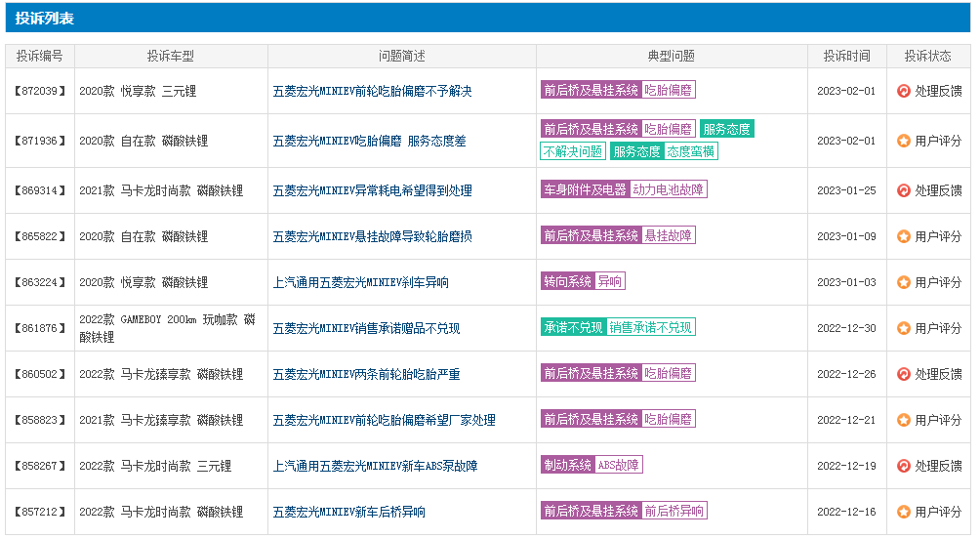Click the 动力电池故障 tag
Viewport: 980px width, 539px height.
pos(668,189)
